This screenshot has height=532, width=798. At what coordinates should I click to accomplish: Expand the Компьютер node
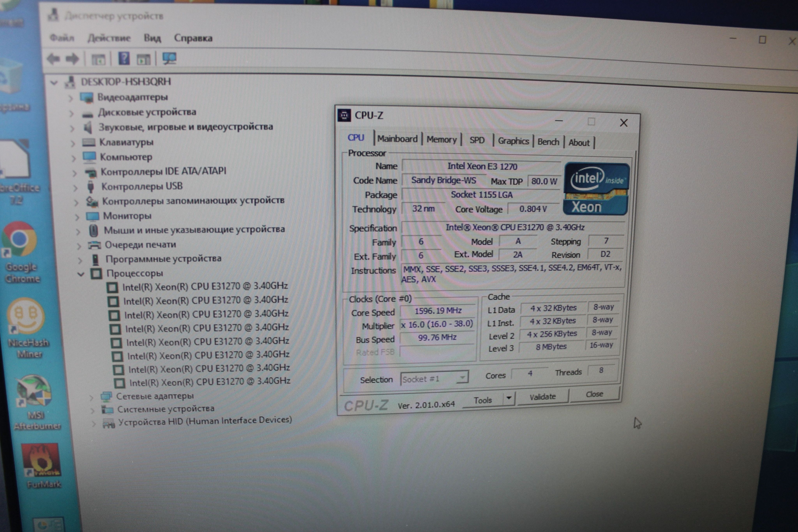coord(73,158)
